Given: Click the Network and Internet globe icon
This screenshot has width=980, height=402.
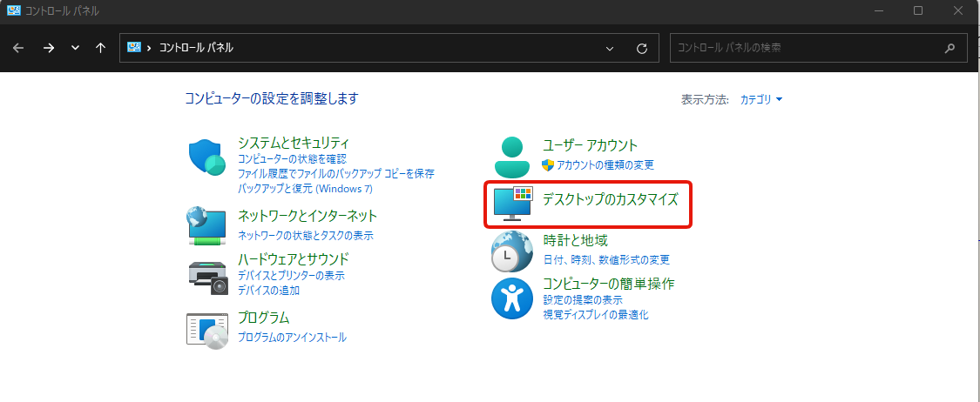Looking at the screenshot, I should (x=207, y=225).
